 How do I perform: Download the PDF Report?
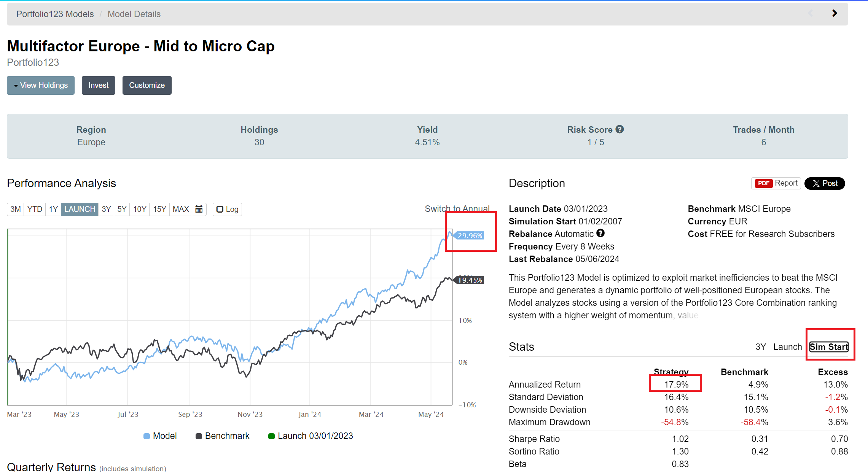pos(776,183)
